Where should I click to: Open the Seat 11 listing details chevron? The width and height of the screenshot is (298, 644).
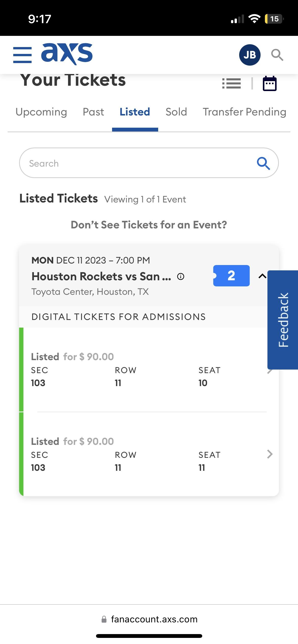(270, 454)
